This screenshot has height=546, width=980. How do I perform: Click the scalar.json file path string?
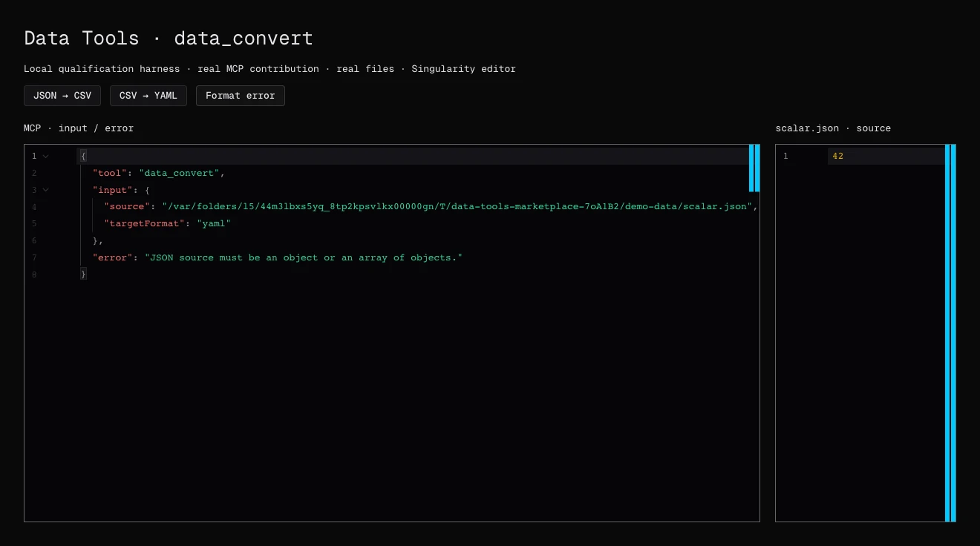(457, 206)
